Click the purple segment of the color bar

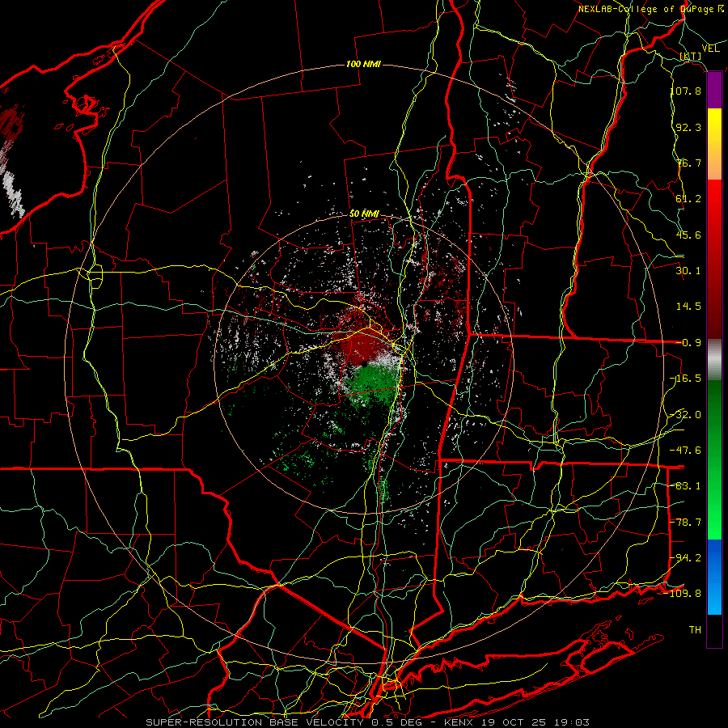point(714,91)
